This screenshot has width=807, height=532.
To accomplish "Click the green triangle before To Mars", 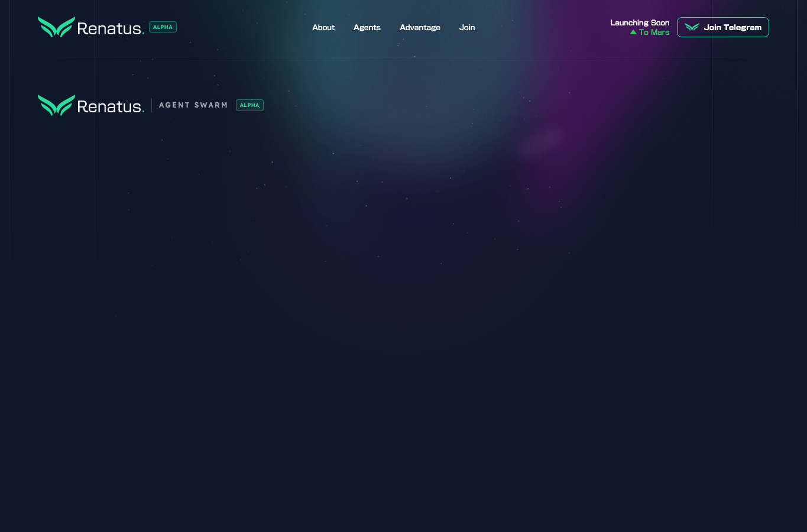I will [x=633, y=33].
